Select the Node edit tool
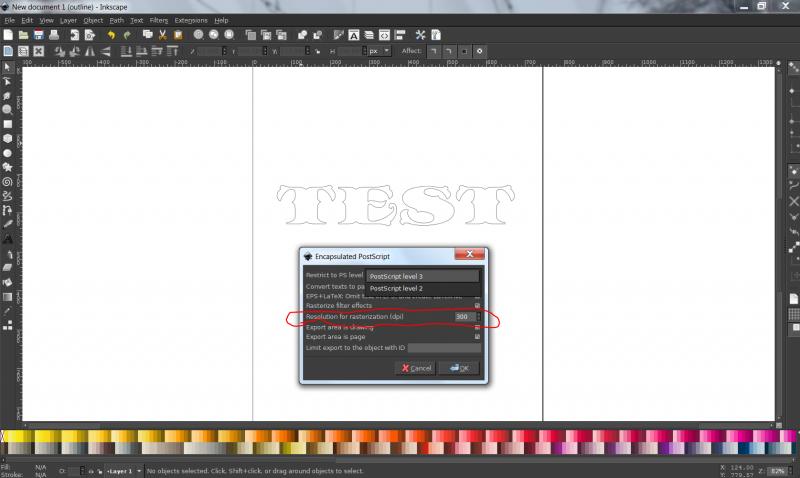This screenshot has height=478, width=800. click(x=7, y=81)
